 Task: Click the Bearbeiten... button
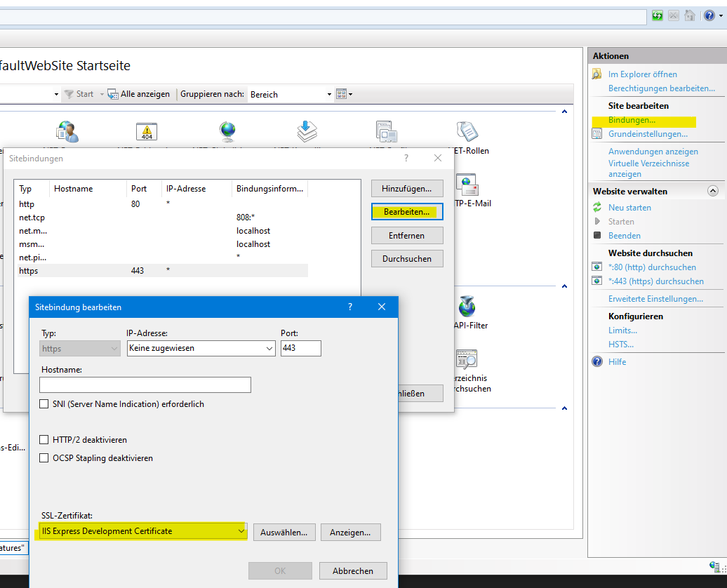[x=407, y=212]
